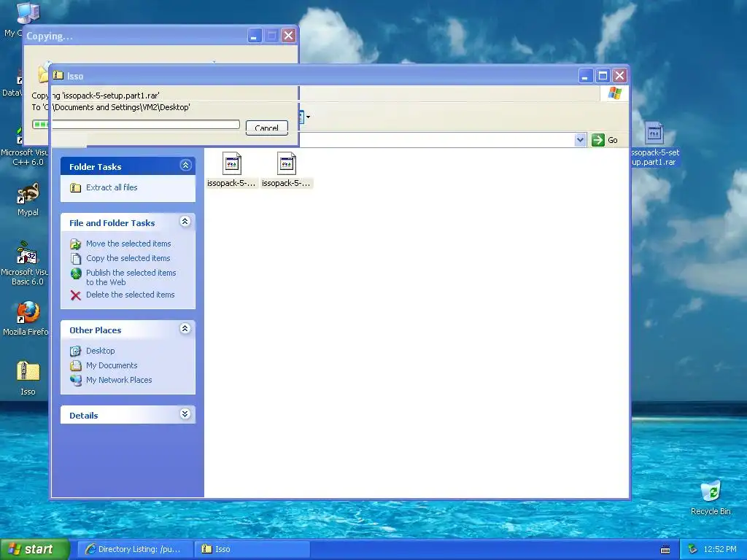747x560 pixels.
Task: Click the system tray network icon
Action: (693, 550)
